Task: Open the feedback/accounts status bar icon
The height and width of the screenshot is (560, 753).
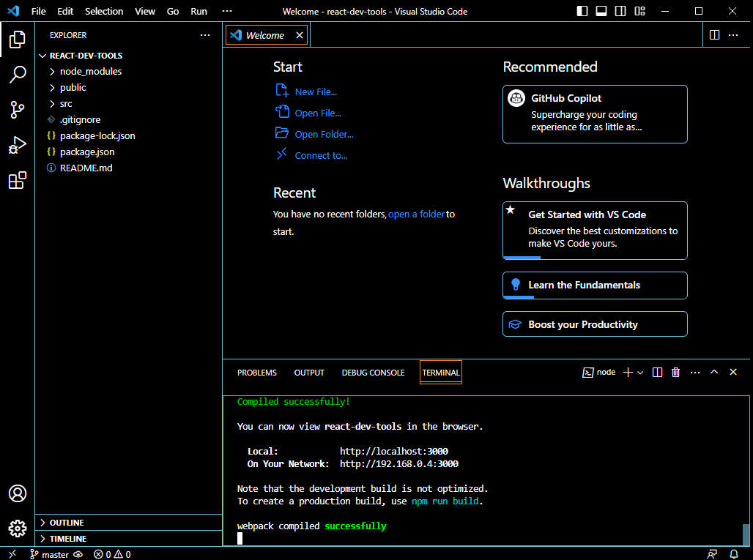Action: [712, 554]
